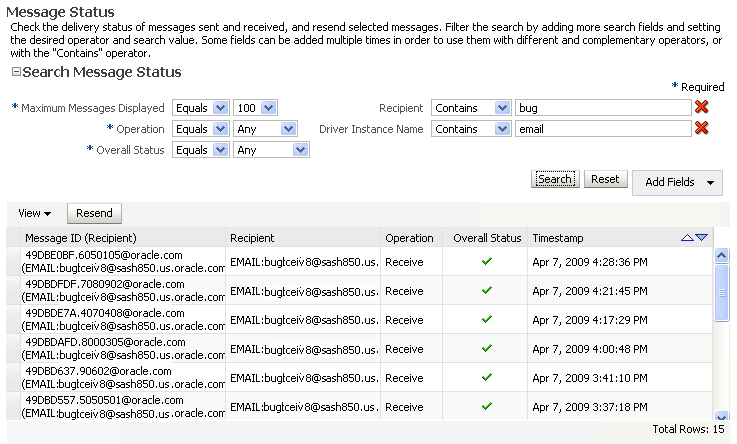
Task: Collapse the Search Message Status section
Action: click(15, 73)
